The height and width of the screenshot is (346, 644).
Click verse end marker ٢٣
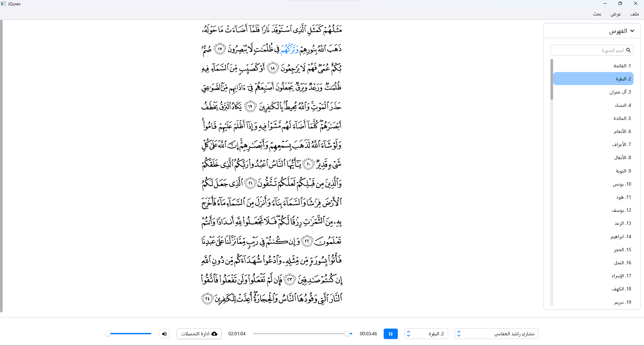pos(290,279)
